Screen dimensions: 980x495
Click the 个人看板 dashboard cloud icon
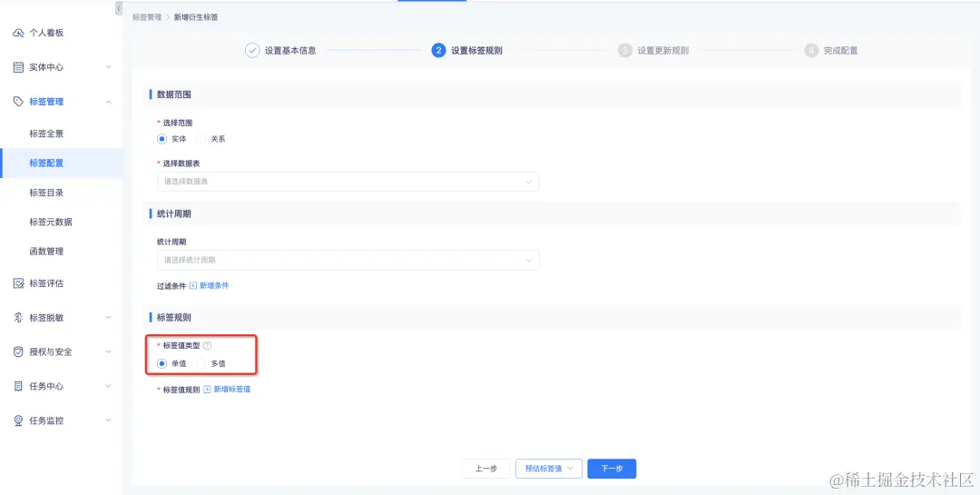click(x=18, y=34)
